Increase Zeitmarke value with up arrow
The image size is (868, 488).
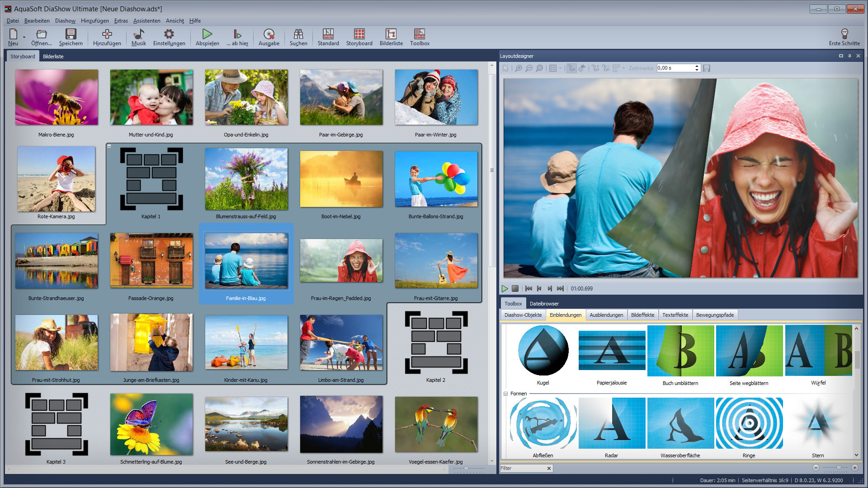[697, 66]
